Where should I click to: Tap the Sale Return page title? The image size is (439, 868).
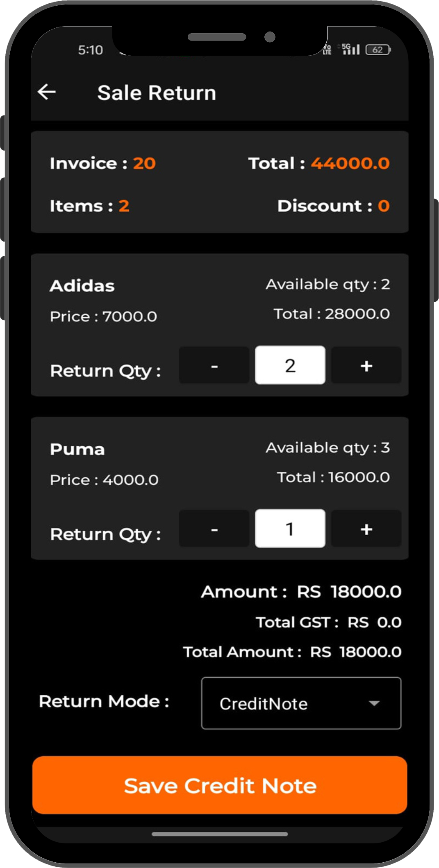click(157, 93)
